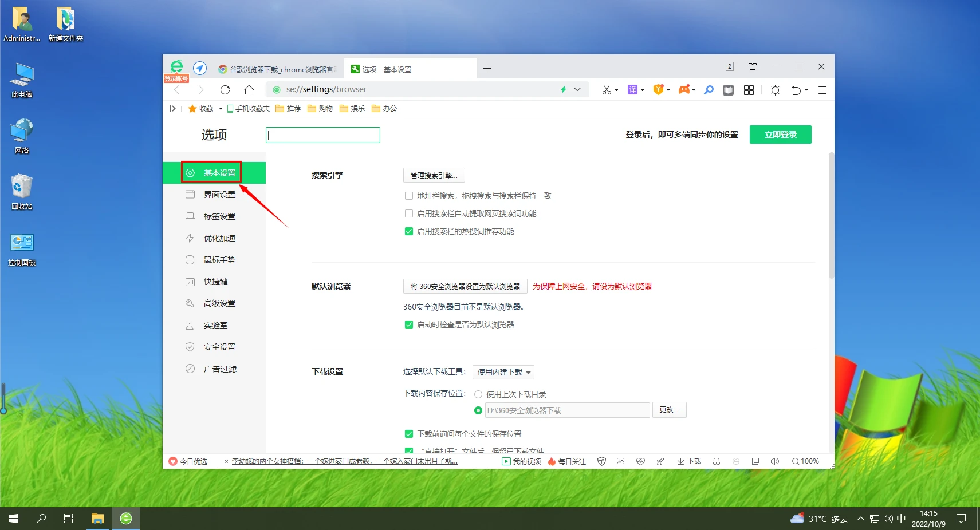Expand the address bar dropdown chevron
This screenshot has height=530, width=980.
coord(577,89)
